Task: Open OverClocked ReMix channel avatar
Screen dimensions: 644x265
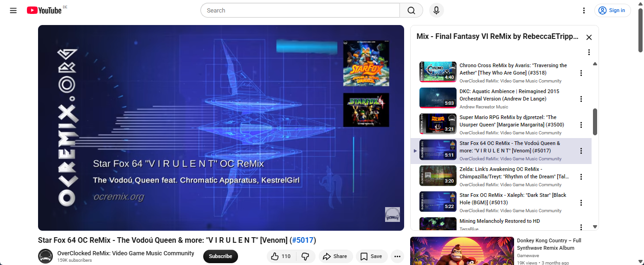Action: [45, 256]
